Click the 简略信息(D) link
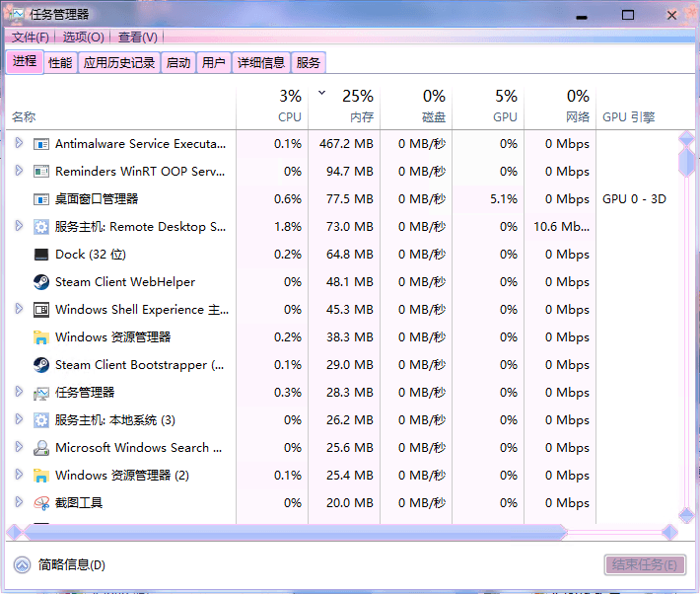 [71, 565]
